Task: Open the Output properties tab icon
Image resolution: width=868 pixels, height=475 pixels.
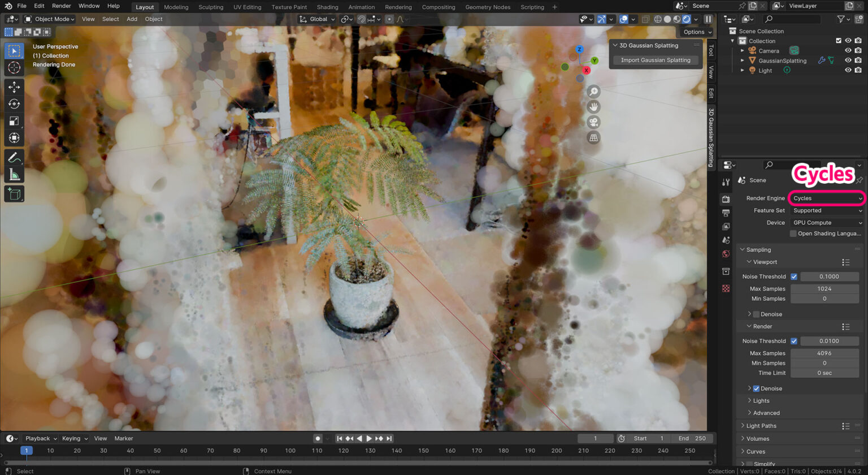Action: 726,213
